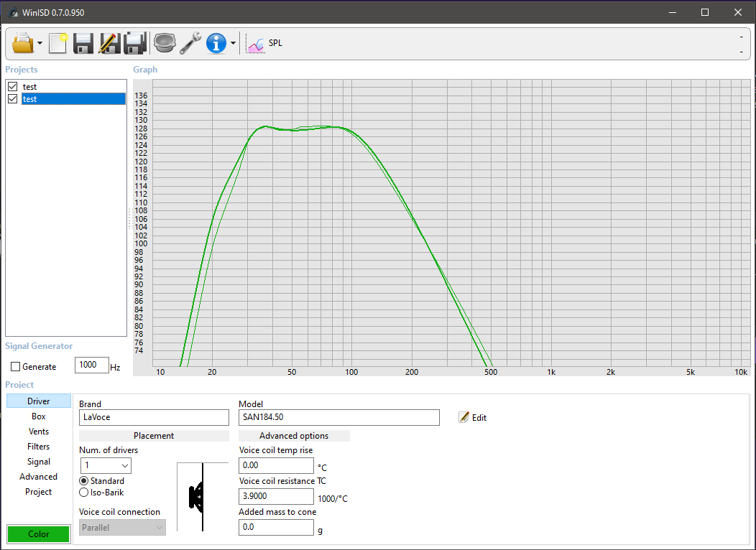Select the highlighted test project entry
Screen dimensions: 756x550
click(x=73, y=99)
